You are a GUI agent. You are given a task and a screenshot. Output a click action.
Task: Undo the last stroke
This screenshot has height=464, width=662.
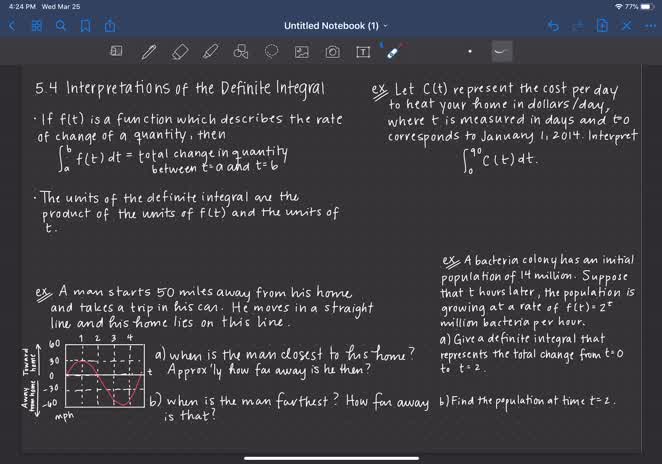pyautogui.click(x=553, y=25)
